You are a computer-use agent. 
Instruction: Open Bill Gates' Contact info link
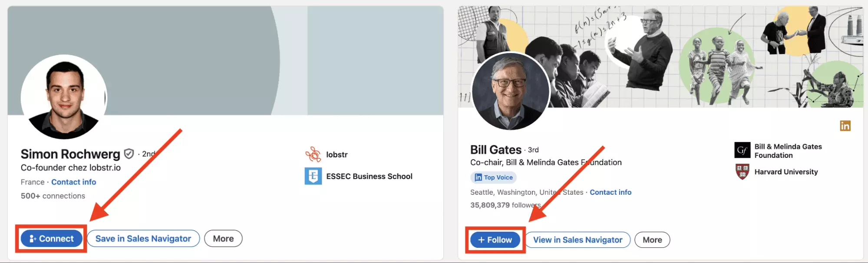click(611, 192)
